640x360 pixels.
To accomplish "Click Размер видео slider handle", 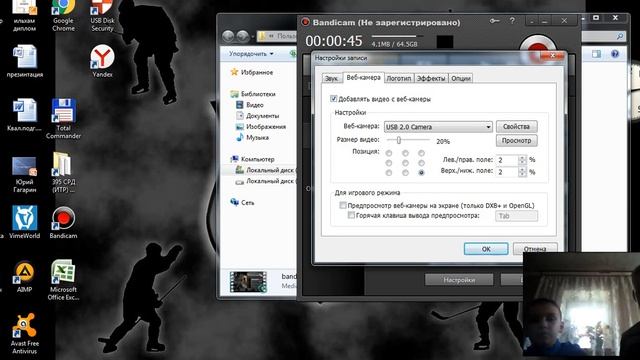I will [399, 140].
